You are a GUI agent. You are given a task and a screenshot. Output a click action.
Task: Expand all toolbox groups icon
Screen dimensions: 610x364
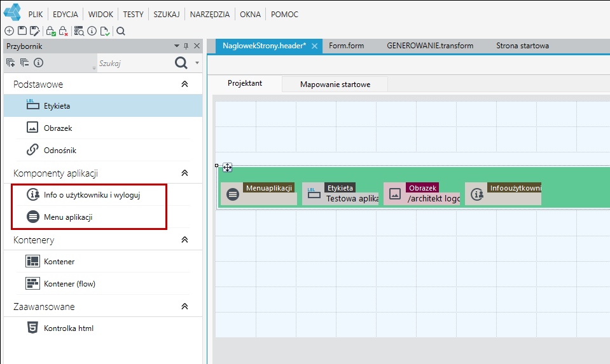point(11,62)
